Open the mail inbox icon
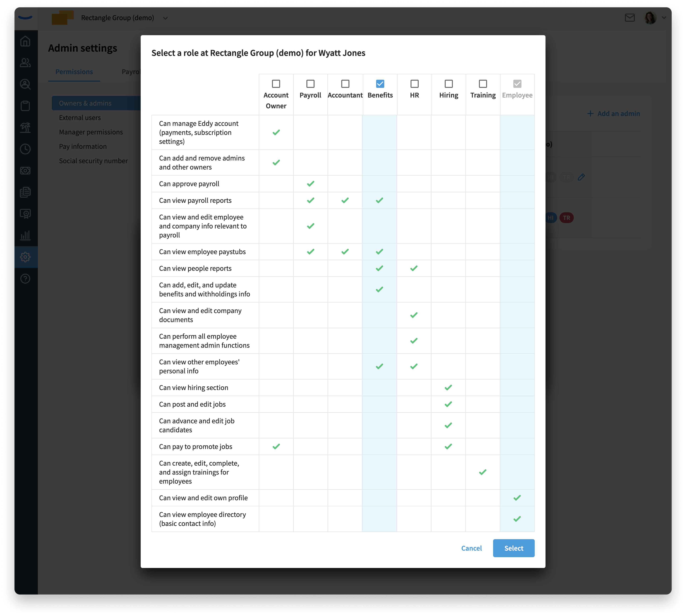This screenshot has height=616, width=686. pyautogui.click(x=630, y=18)
